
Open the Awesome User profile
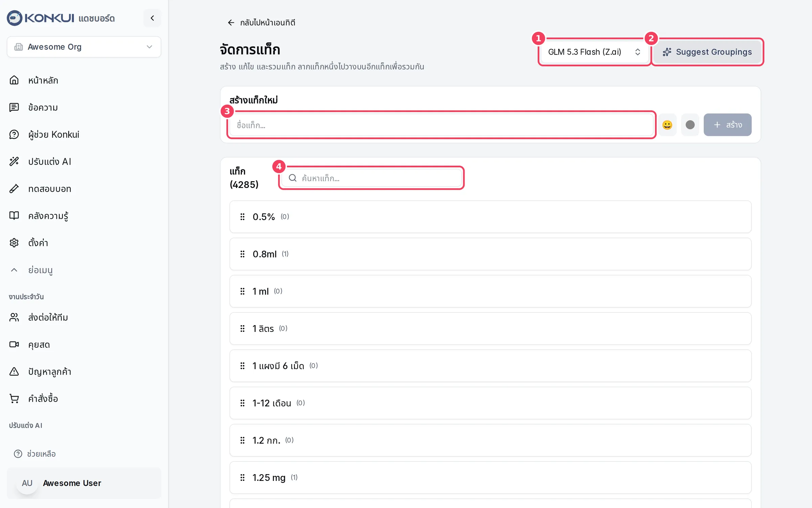pos(84,483)
